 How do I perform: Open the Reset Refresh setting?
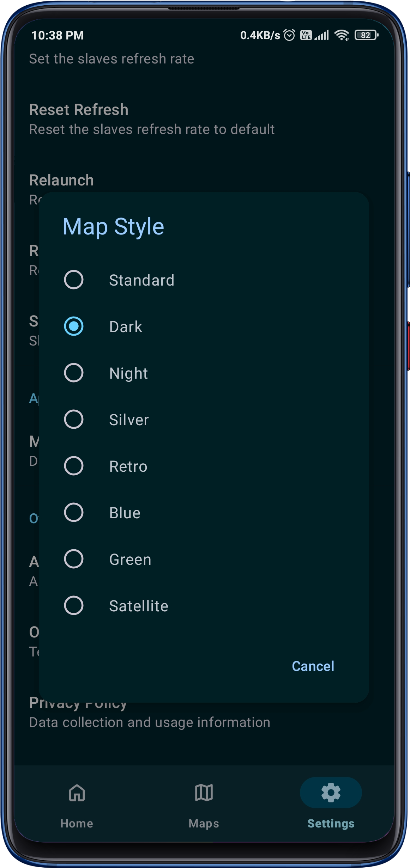tap(152, 119)
